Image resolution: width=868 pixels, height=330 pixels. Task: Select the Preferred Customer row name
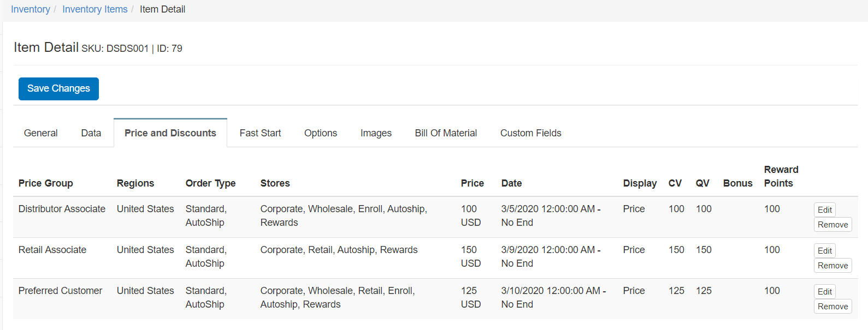click(x=60, y=291)
